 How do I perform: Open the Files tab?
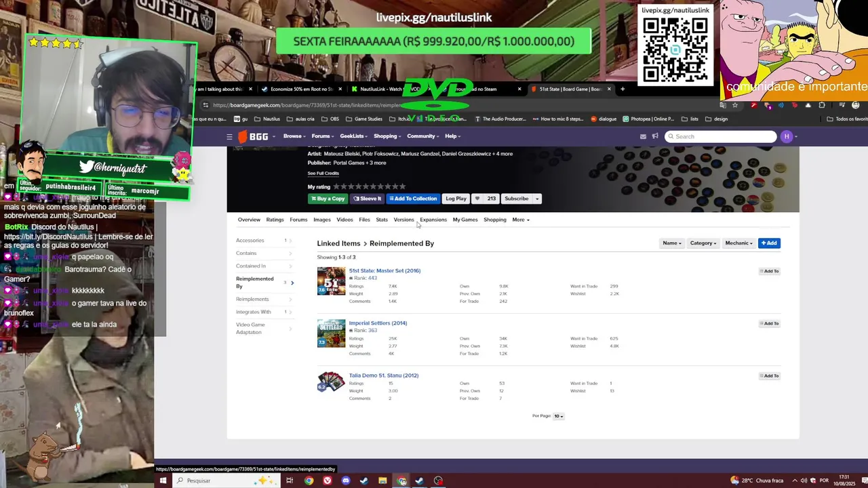(x=364, y=220)
